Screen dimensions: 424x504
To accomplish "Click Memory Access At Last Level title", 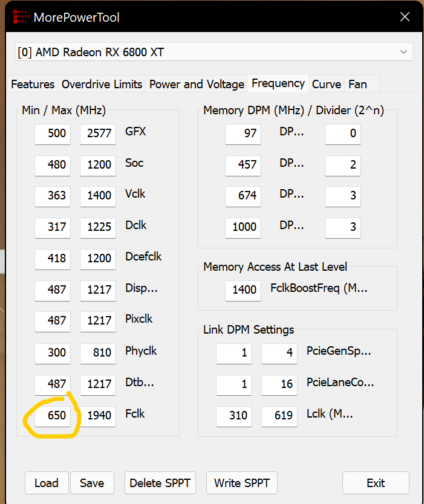I will click(275, 267).
